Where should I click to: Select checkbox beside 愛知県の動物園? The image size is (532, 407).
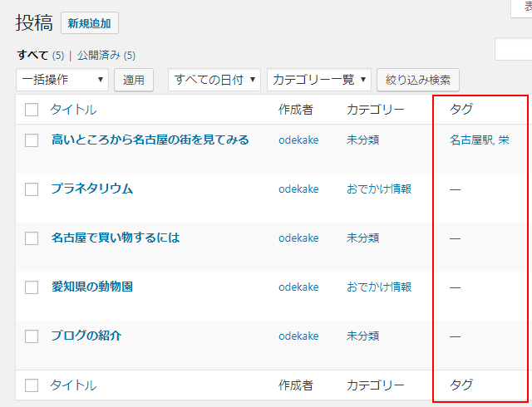[x=32, y=287]
